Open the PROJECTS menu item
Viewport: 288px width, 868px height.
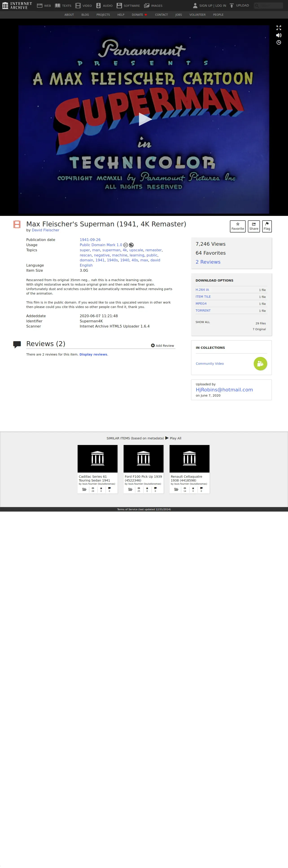click(103, 15)
